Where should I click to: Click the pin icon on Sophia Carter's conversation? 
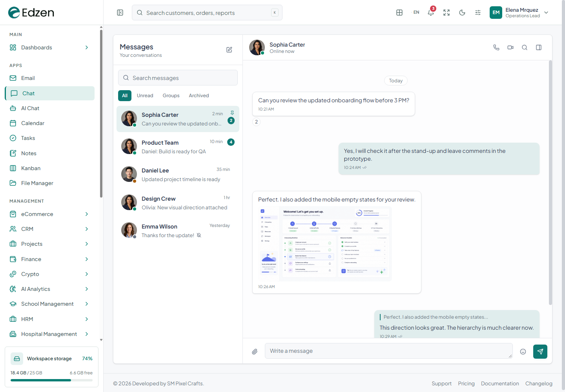coord(232,113)
